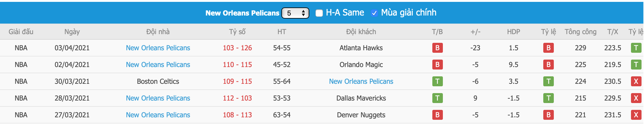
Task: Click red X over/under badge on 27/03/2021 row
Action: 636,115
